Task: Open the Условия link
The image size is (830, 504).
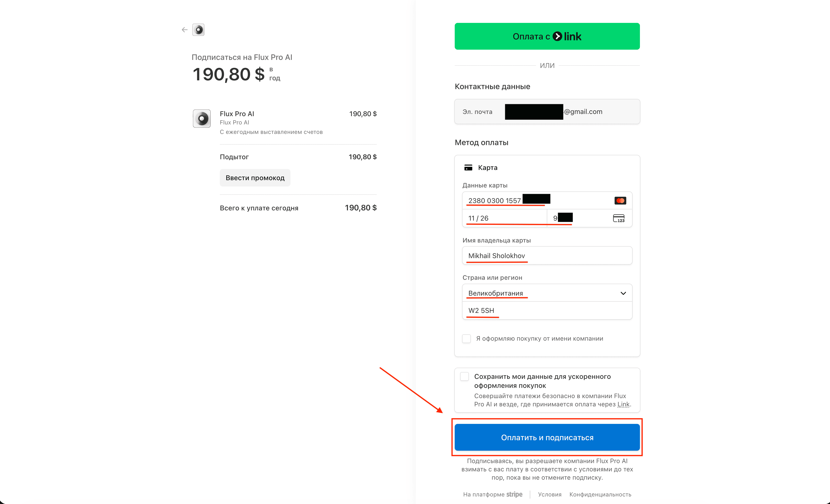Action: [x=550, y=494]
